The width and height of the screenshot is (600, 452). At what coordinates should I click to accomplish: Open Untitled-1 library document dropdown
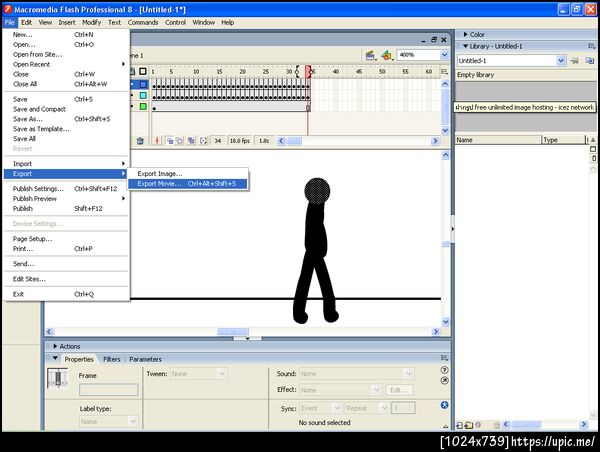pyautogui.click(x=561, y=60)
